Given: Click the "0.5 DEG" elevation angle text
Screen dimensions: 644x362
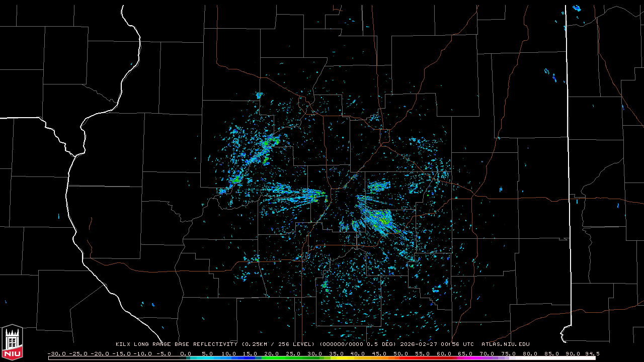Looking at the screenshot, I should point(382,344).
